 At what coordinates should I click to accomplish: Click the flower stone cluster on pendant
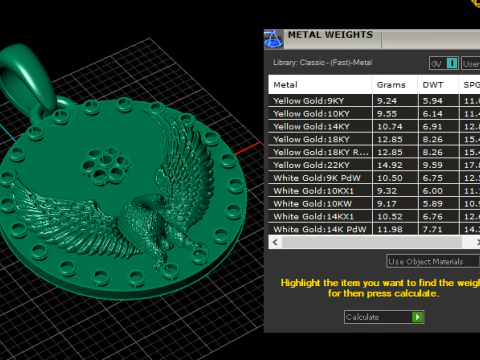[106, 166]
